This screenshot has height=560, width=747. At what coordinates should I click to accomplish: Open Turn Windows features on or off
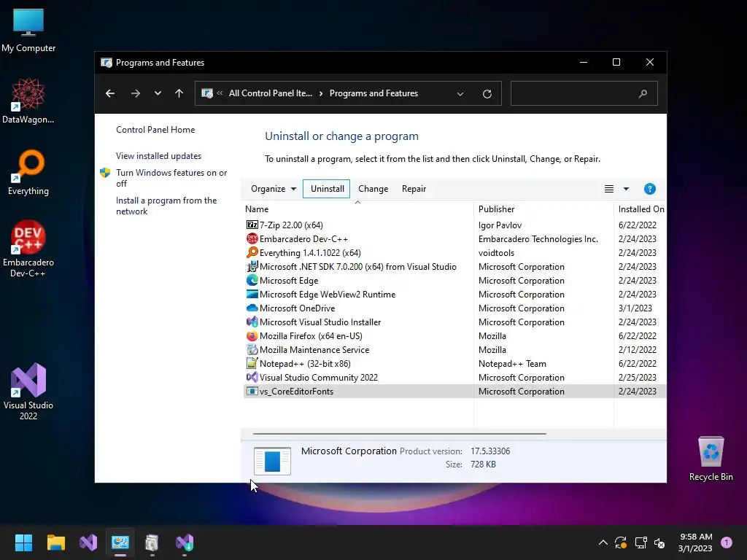click(171, 178)
